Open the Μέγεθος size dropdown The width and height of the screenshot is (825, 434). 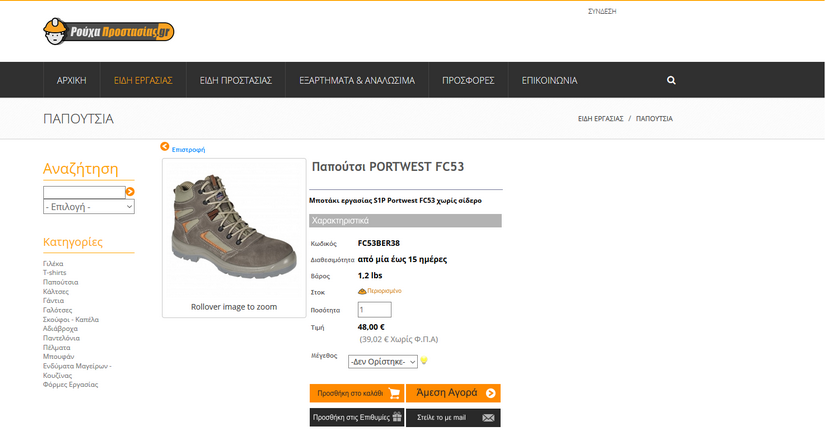click(x=382, y=360)
